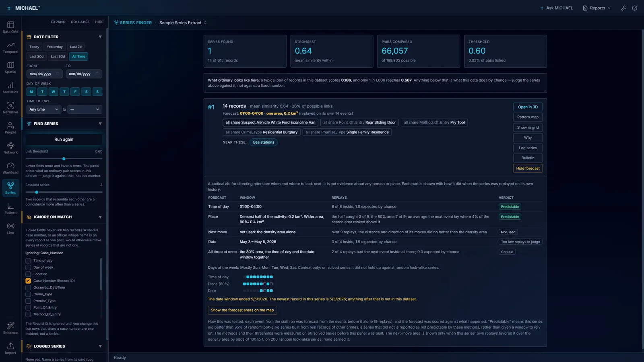644x362 pixels.
Task: Open the Temporal view icon
Action: click(x=10, y=47)
